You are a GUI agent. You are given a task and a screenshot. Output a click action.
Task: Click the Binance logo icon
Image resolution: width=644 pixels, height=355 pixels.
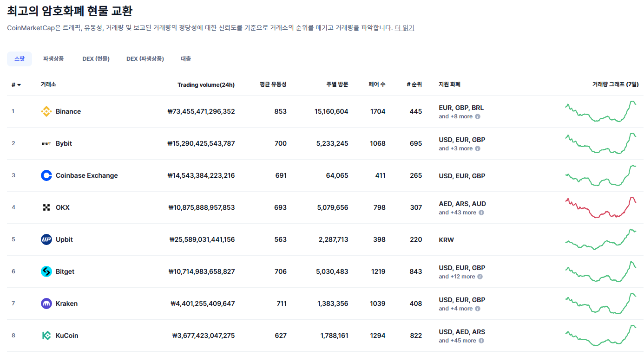click(x=46, y=111)
